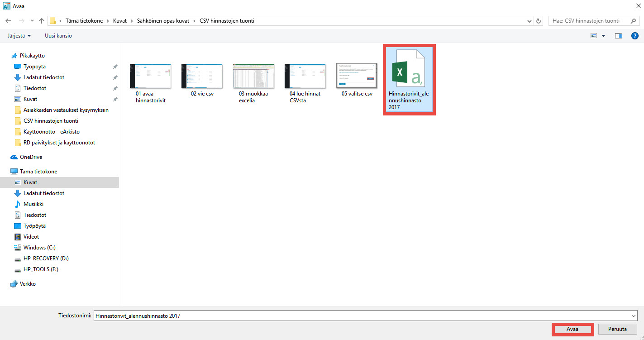Open the Järjestä menu
644x340 pixels.
click(19, 35)
